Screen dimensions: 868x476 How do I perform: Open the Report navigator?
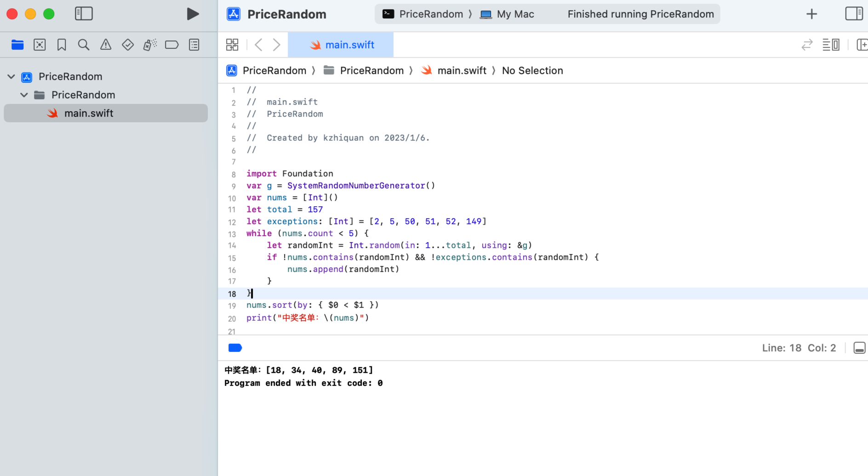tap(194, 45)
